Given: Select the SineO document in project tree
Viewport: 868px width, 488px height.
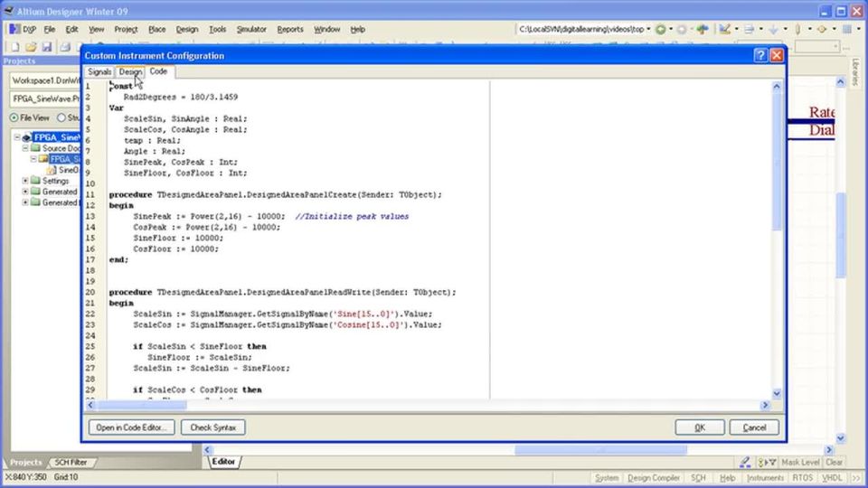Looking at the screenshot, I should coord(68,170).
